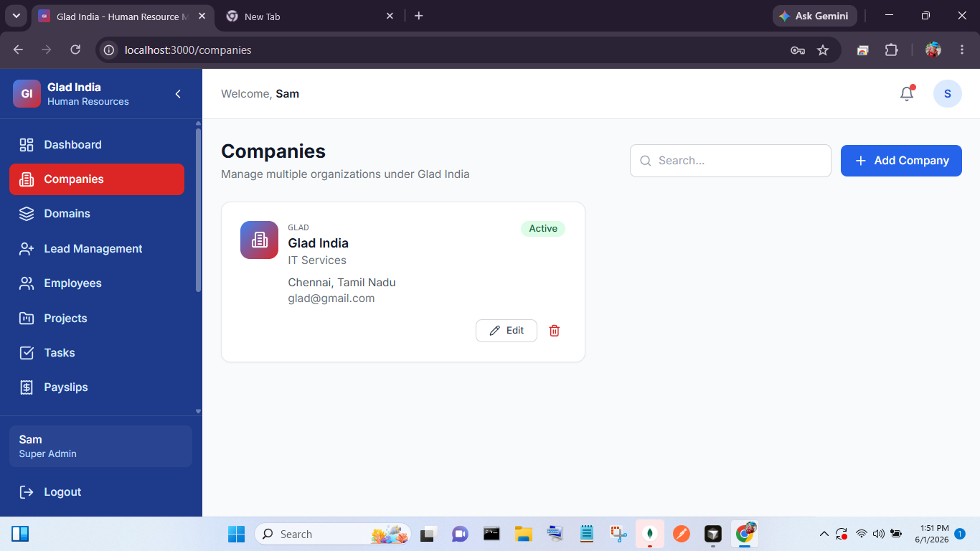Collapse the sidebar with the chevron
This screenshot has width=980, height=551.
pos(178,94)
